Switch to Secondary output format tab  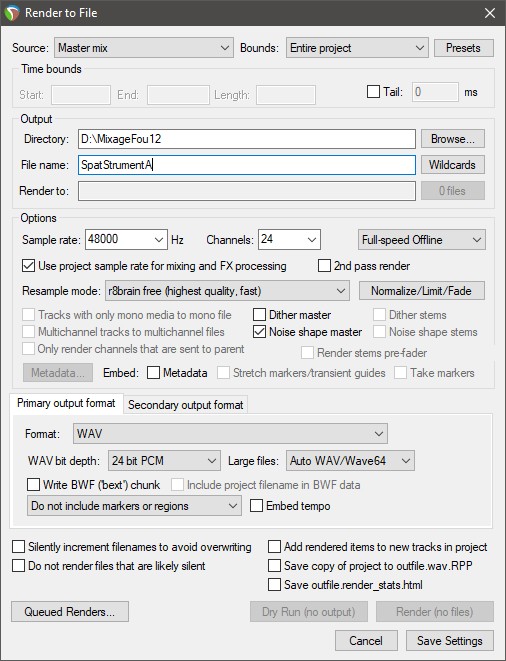click(x=186, y=405)
